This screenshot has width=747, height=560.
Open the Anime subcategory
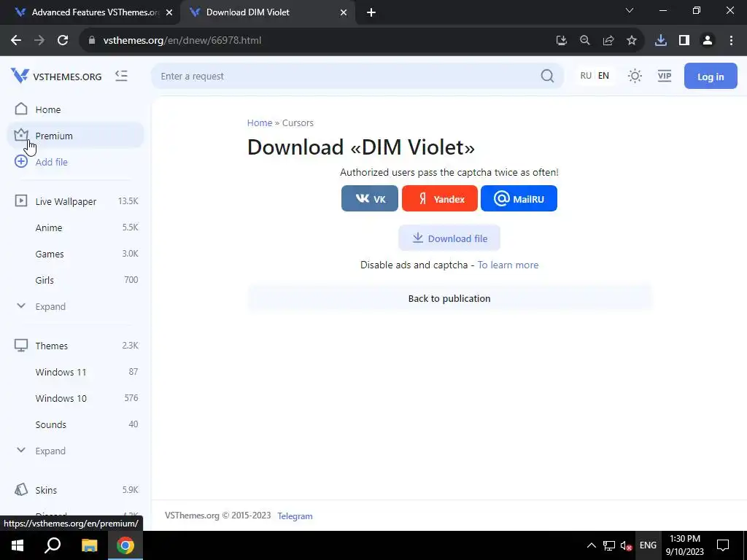[x=75, y=227]
